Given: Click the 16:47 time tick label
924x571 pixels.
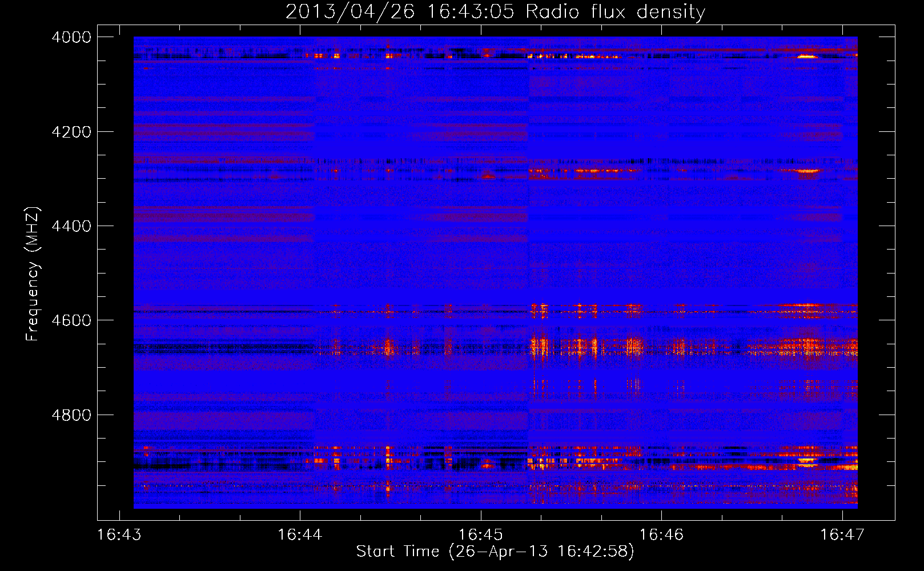Looking at the screenshot, I should (842, 534).
